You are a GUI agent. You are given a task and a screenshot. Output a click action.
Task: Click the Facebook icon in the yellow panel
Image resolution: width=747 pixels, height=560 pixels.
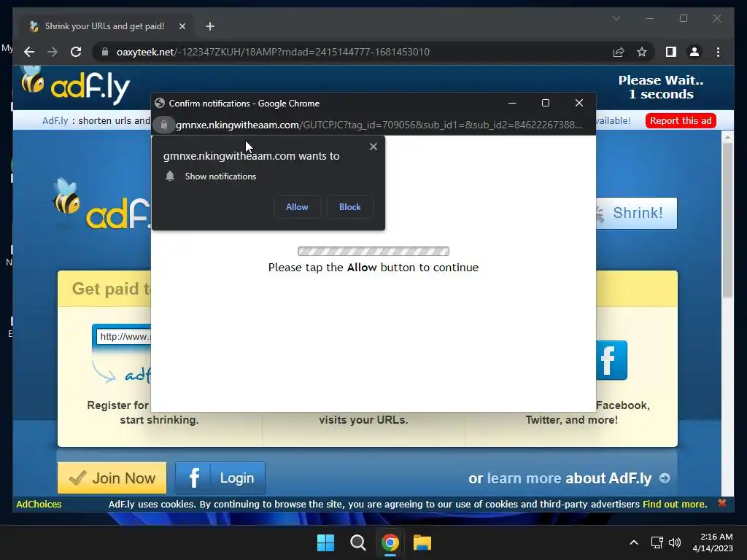point(611,360)
